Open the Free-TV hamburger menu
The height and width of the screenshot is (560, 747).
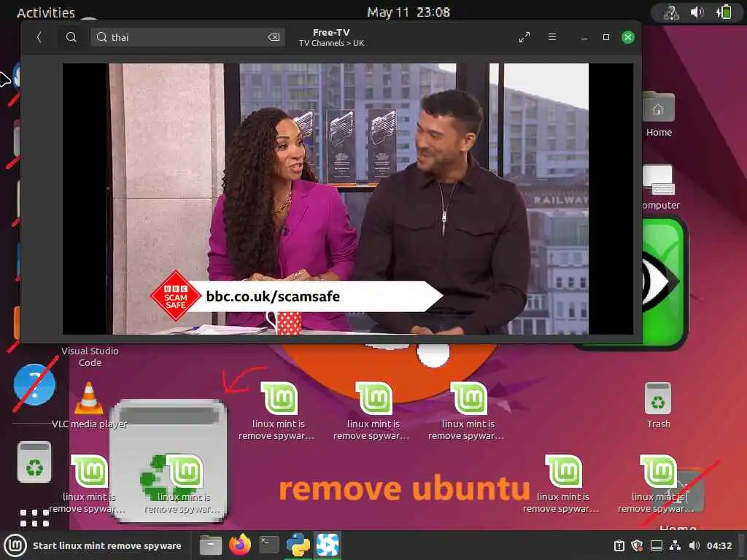click(x=552, y=36)
